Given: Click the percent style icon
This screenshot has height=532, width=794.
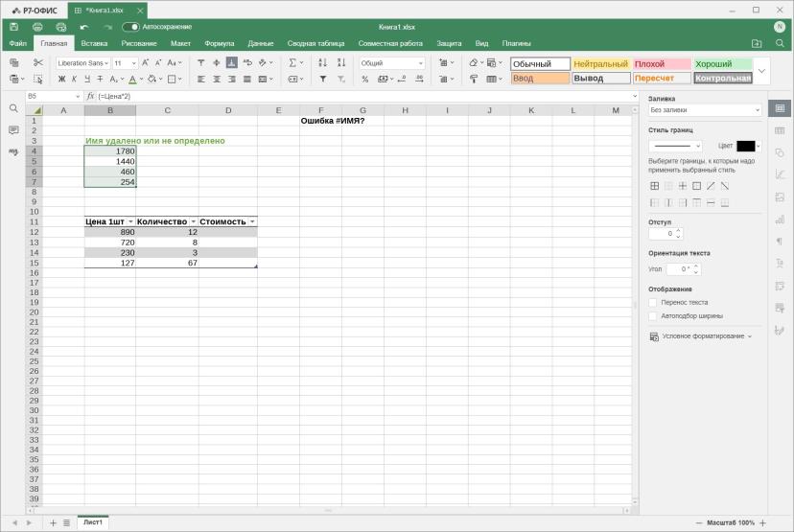Looking at the screenshot, I should pyautogui.click(x=364, y=79).
